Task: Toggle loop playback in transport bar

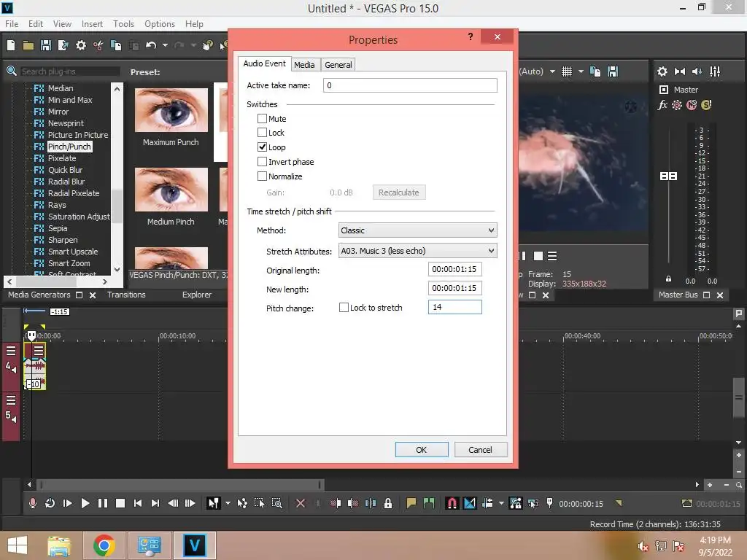Action: click(x=50, y=503)
